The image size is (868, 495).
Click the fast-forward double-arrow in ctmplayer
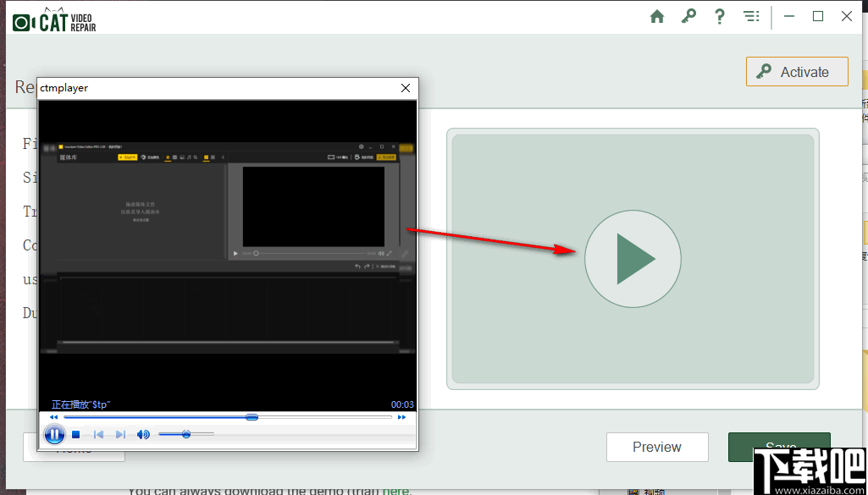[x=402, y=417]
